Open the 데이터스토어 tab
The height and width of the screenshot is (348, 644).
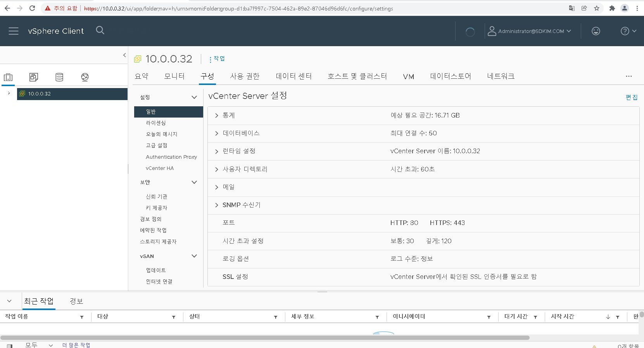(x=451, y=76)
